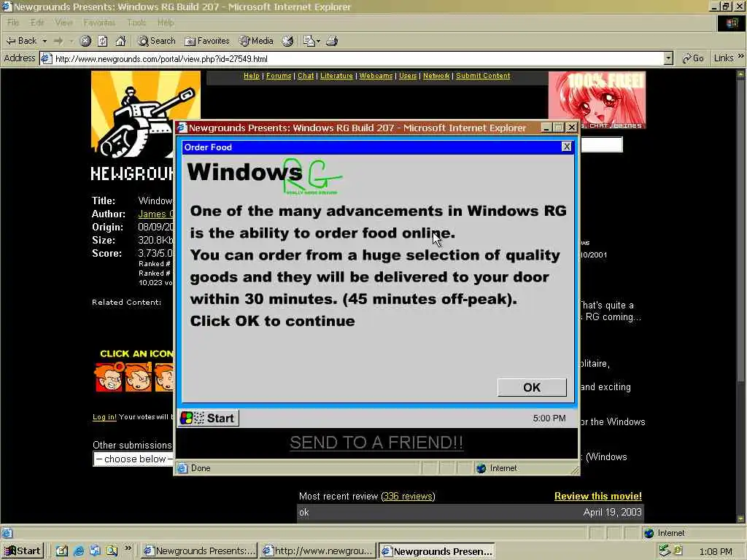Screen dimensions: 747x560
Task: Click the search field beside the banner
Action: 601,144
